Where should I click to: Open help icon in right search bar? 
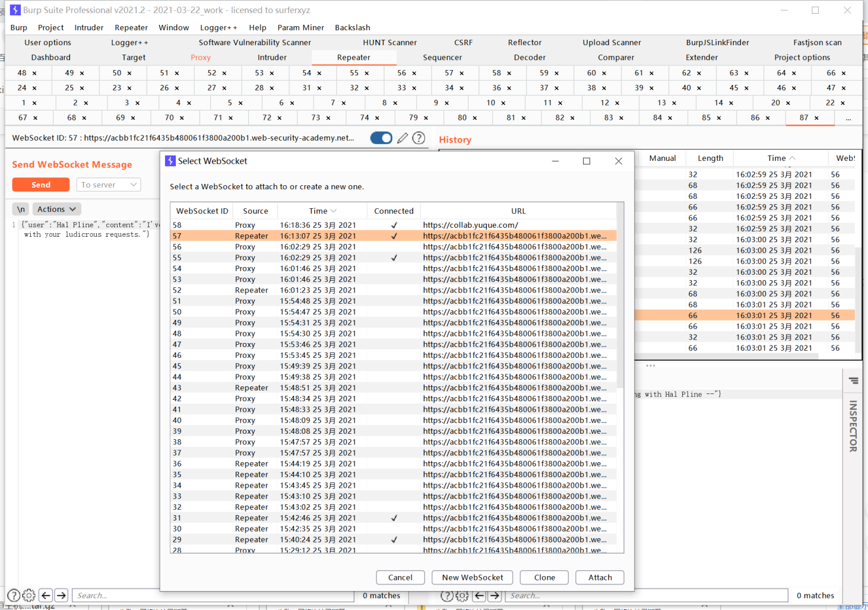pos(447,595)
